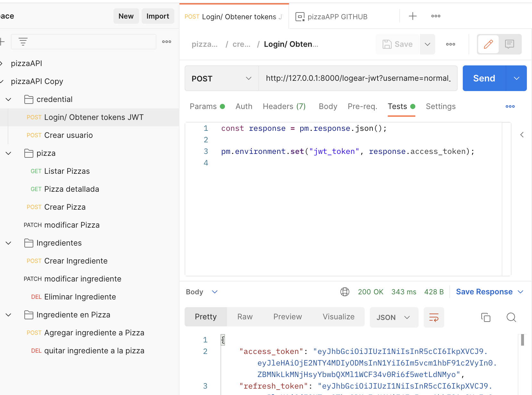Open the Save Response dropdown
This screenshot has height=395, width=532.
[490, 292]
